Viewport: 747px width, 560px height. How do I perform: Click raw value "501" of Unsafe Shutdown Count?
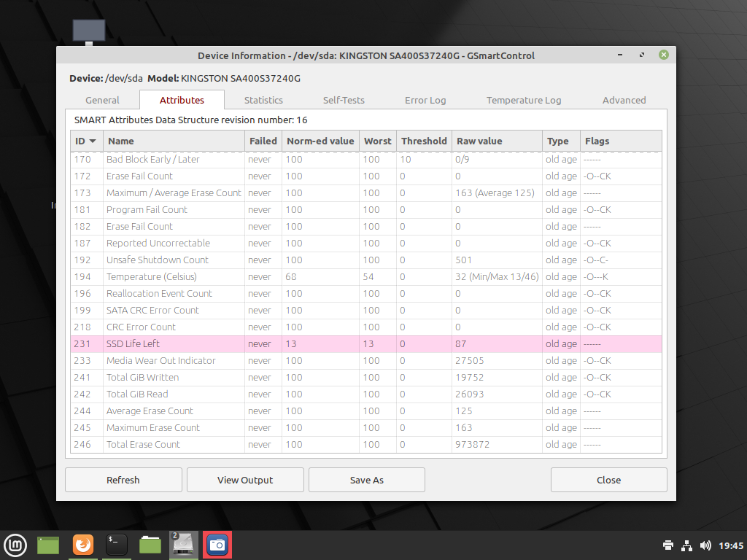[x=463, y=260]
